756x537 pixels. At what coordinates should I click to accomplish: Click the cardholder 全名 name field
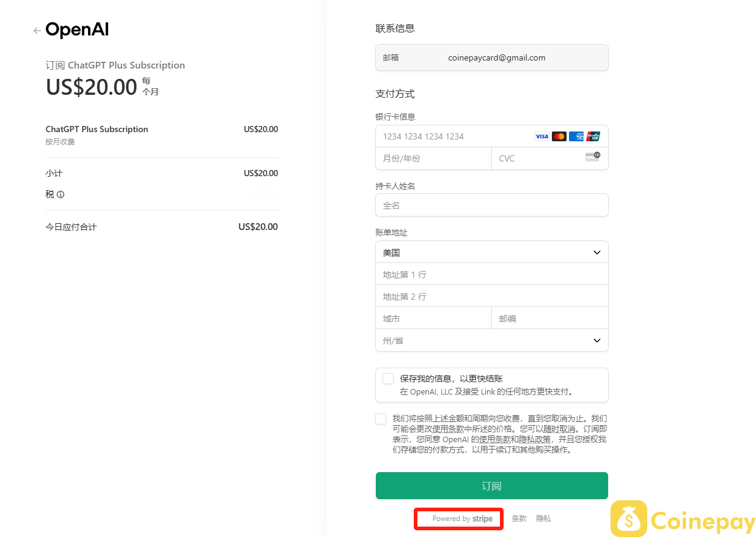point(492,206)
